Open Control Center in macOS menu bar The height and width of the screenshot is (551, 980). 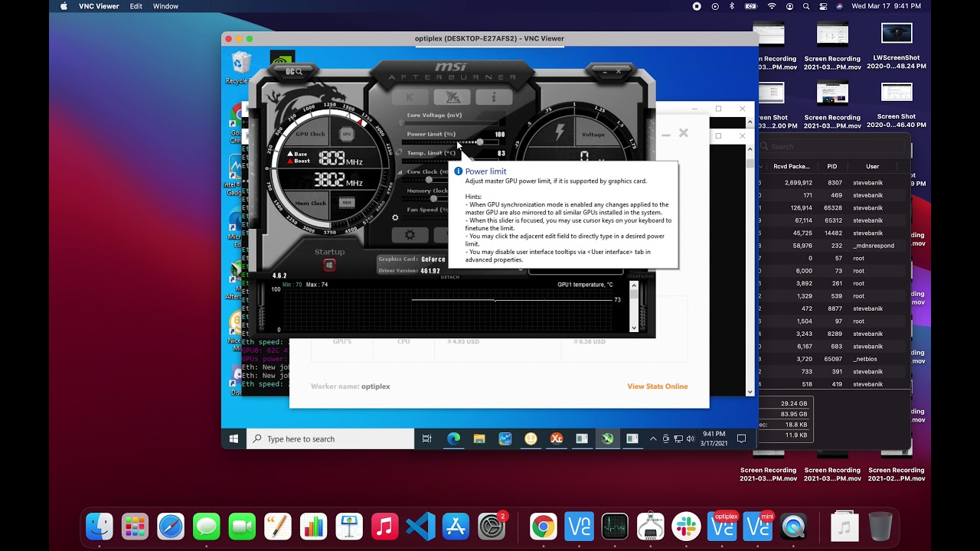pyautogui.click(x=823, y=6)
